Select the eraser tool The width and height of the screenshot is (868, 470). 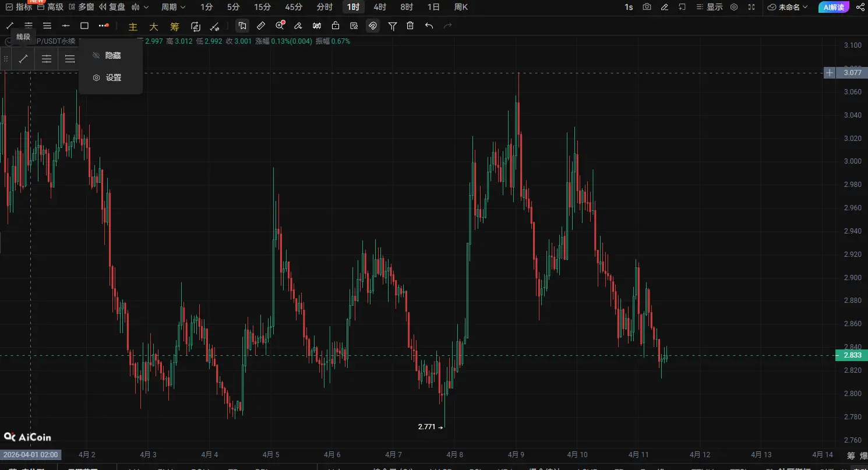click(x=298, y=26)
